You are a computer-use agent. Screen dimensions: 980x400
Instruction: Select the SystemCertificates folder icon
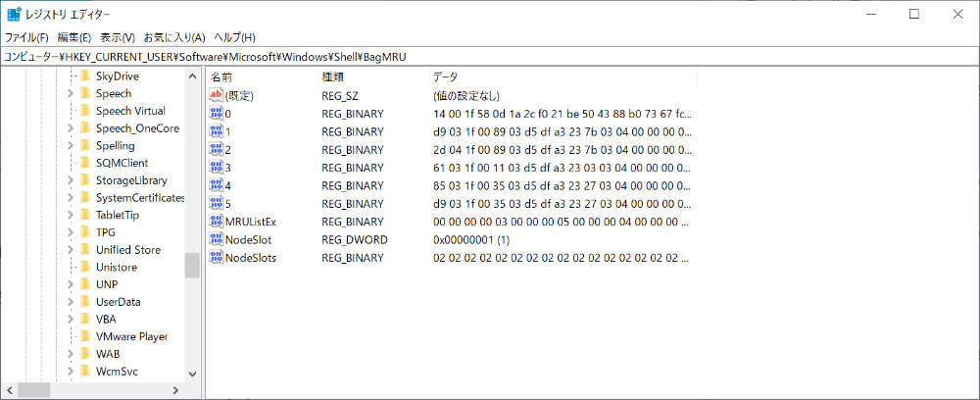point(85,197)
